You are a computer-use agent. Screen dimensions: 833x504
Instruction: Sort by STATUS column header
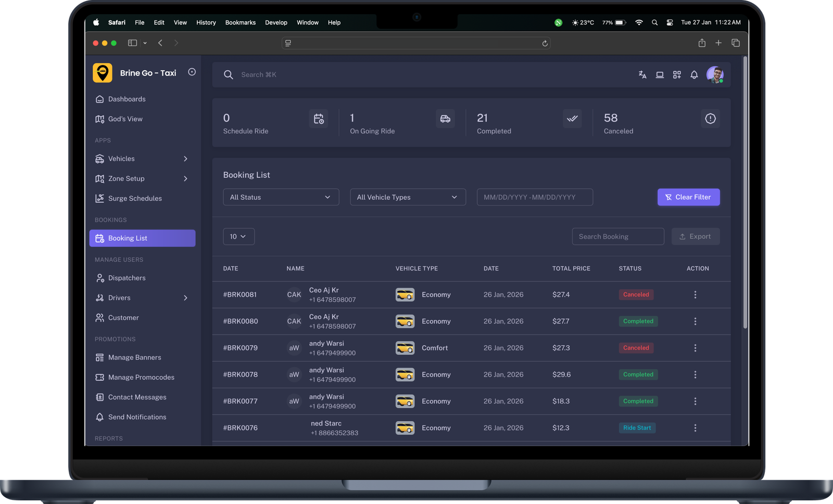tap(630, 269)
